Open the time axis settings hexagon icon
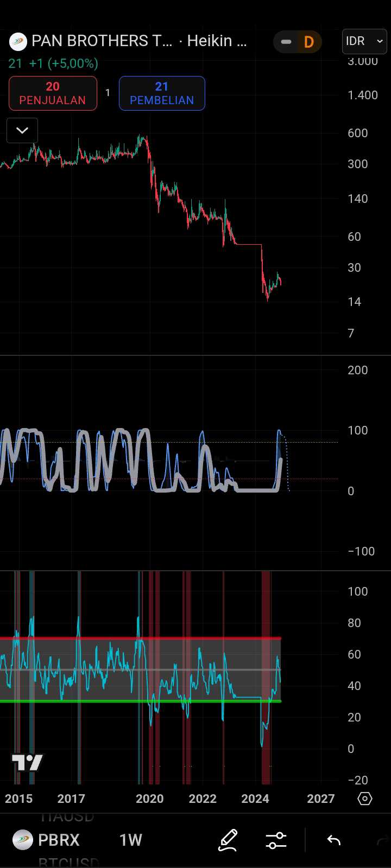The height and width of the screenshot is (868, 391). tap(365, 799)
